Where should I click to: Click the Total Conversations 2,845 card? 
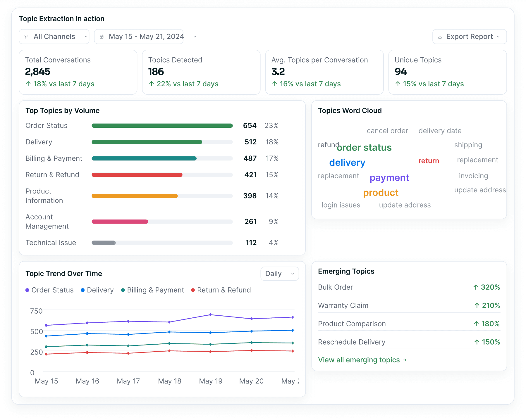coord(78,72)
